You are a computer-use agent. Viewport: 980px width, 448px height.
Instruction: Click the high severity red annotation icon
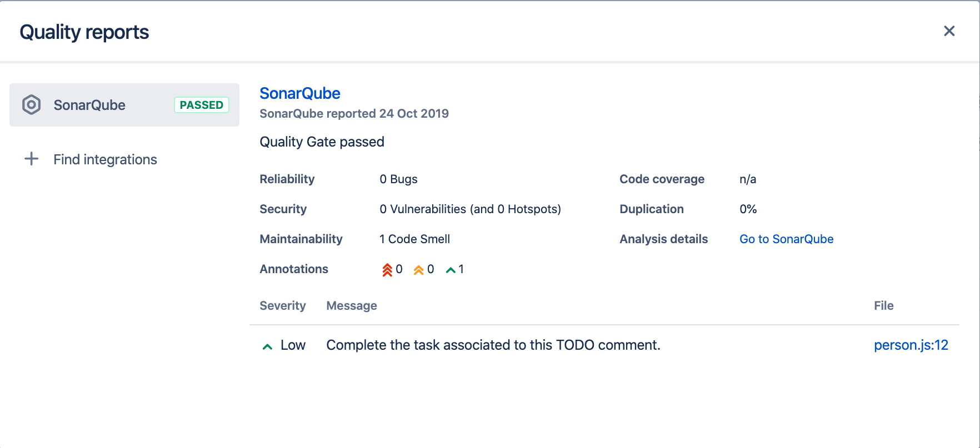[x=387, y=270]
